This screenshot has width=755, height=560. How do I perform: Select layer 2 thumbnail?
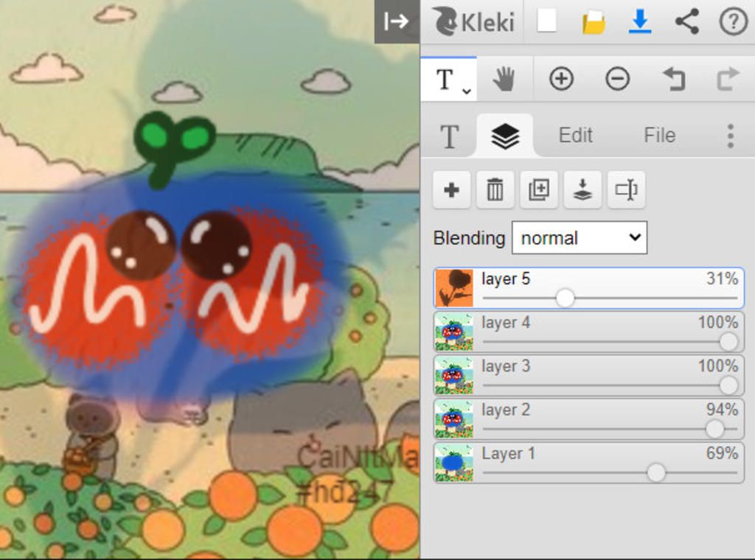pos(453,419)
